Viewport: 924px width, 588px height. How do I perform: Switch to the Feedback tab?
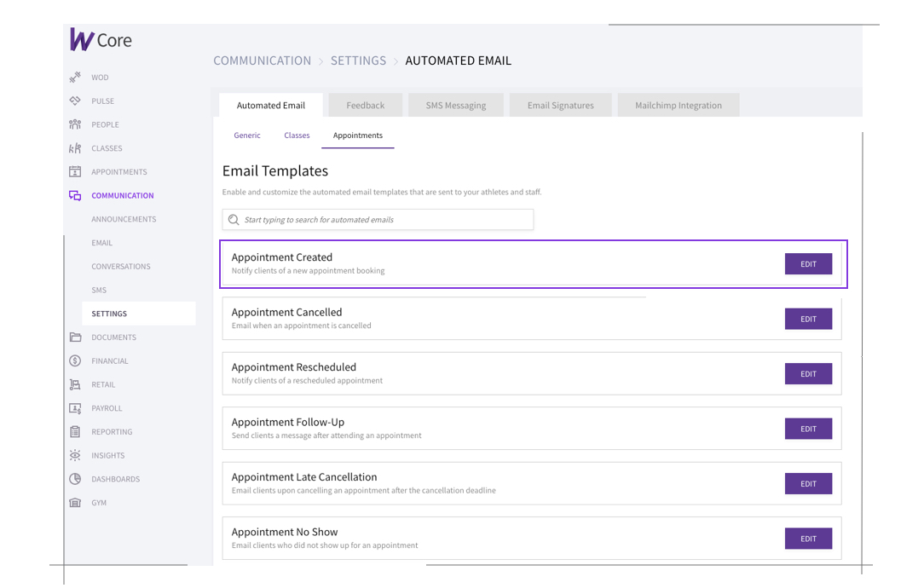(365, 106)
